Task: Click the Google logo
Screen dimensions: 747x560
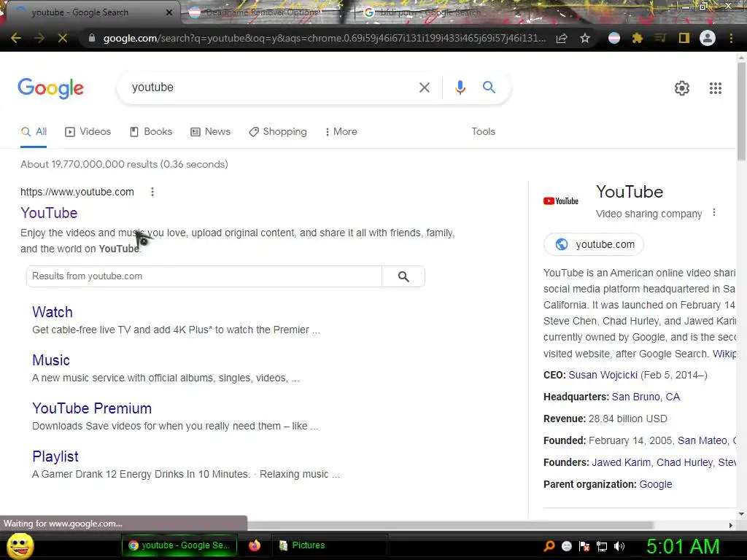Action: click(51, 88)
